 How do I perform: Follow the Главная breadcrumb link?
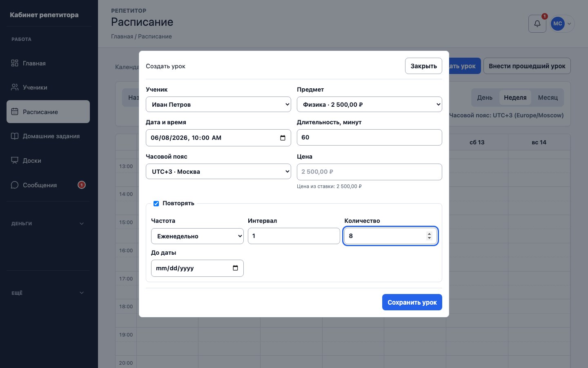[x=122, y=36]
